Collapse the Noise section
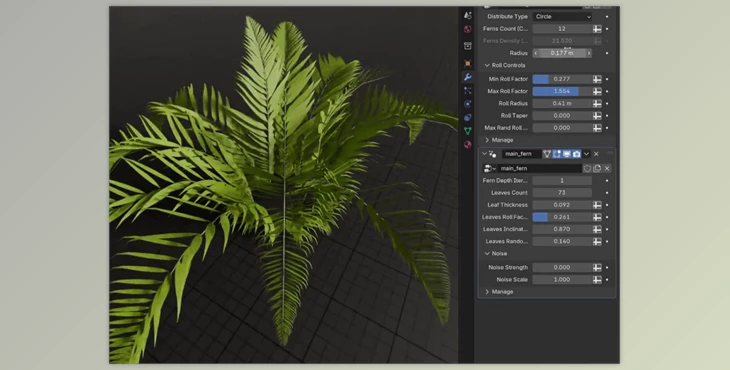 pos(496,254)
